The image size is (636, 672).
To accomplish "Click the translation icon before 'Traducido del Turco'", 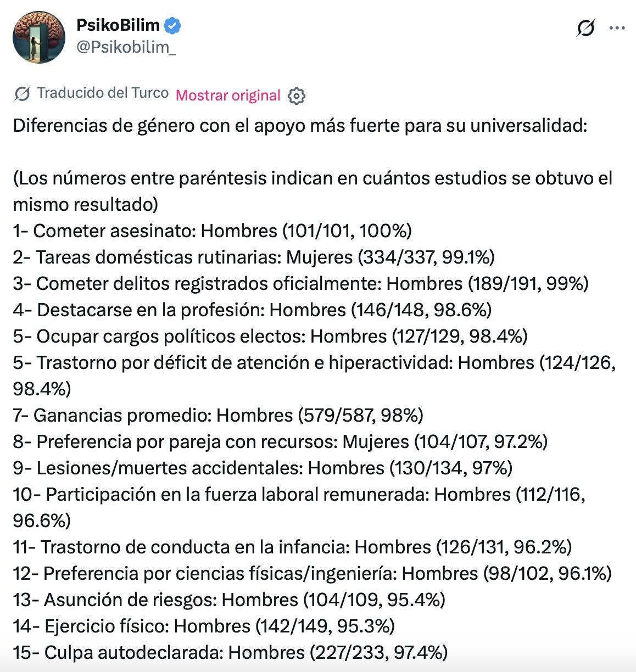I will point(23,94).
